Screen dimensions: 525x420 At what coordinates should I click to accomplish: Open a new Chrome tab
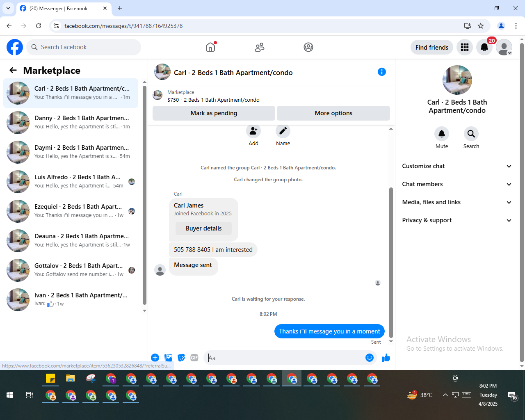coord(120,8)
